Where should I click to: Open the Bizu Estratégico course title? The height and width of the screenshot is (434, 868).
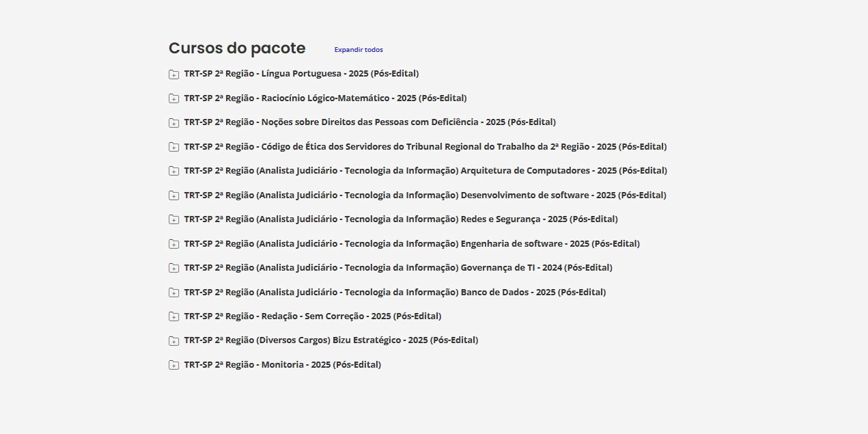pyautogui.click(x=331, y=340)
